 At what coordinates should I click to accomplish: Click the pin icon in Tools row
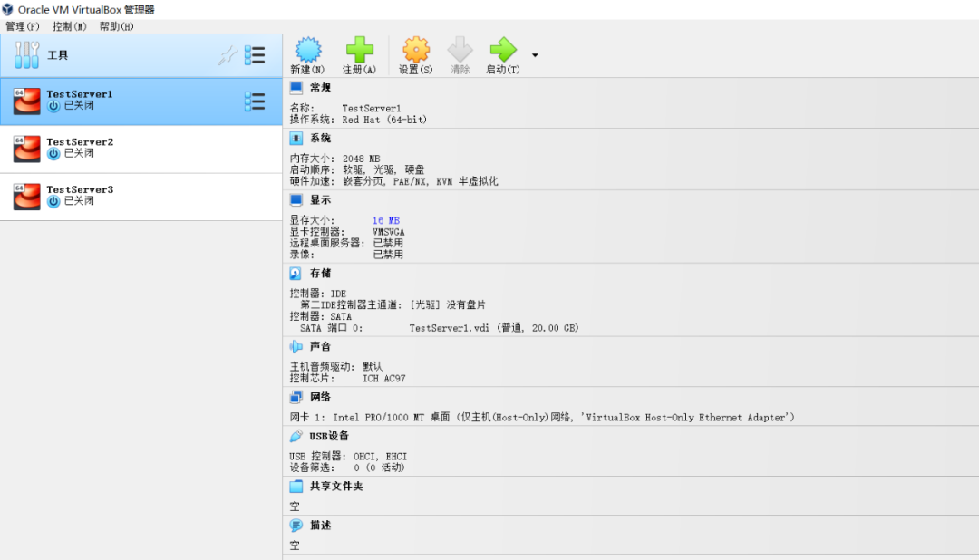(x=228, y=55)
